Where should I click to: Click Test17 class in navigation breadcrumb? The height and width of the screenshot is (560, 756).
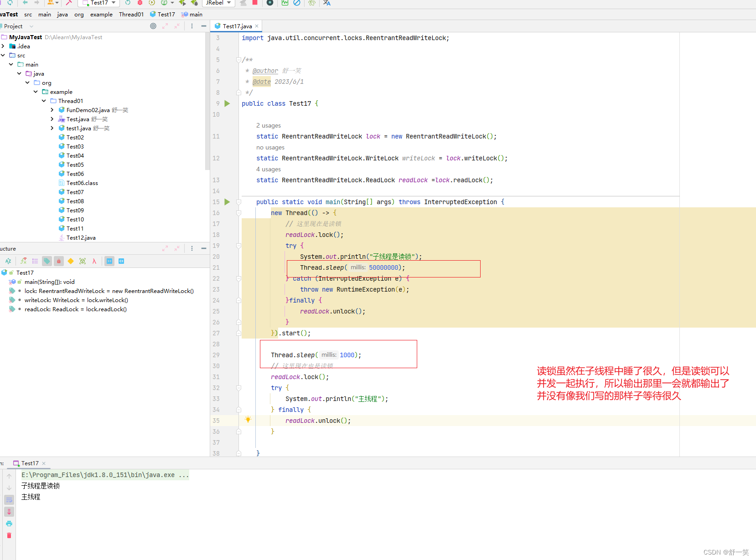[162, 15]
